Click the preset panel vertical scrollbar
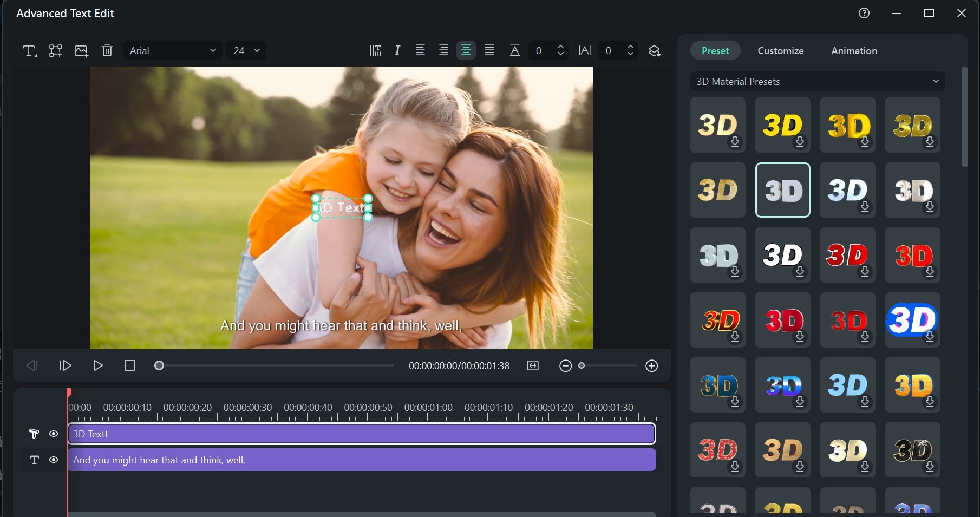Screen dimensions: 980x517 click(964, 117)
